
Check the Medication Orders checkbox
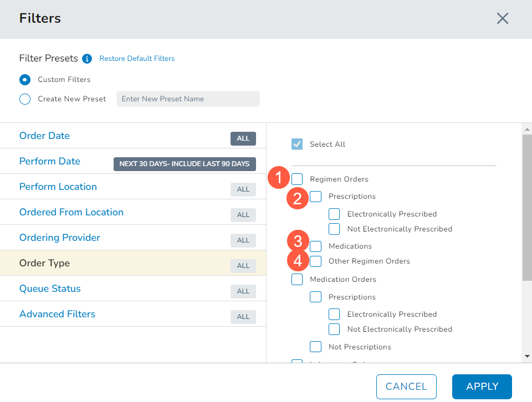tap(297, 279)
